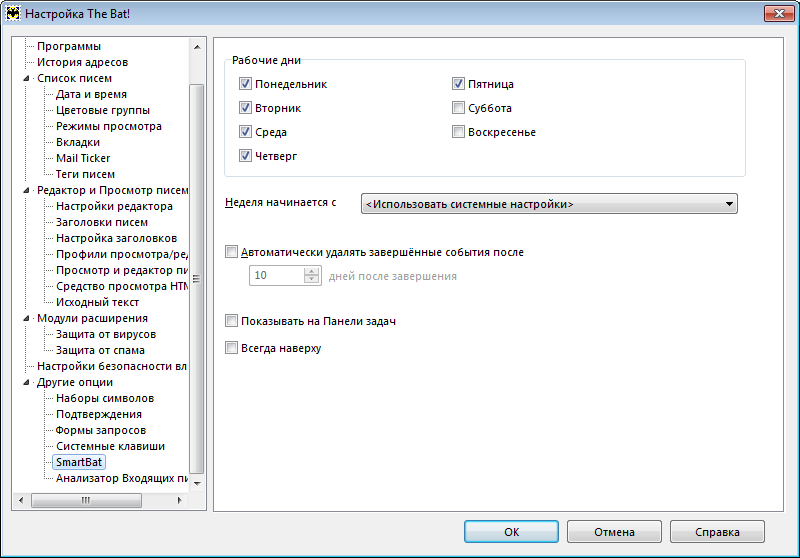
Task: Enable Суббота as a working day
Action: click(x=458, y=108)
